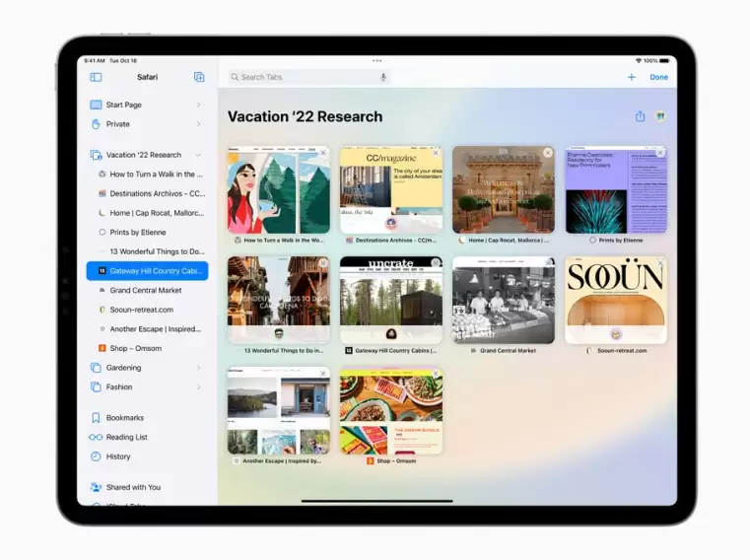Tap the new tab group icon beside Safari
Image resolution: width=750 pixels, height=560 pixels.
[x=199, y=77]
